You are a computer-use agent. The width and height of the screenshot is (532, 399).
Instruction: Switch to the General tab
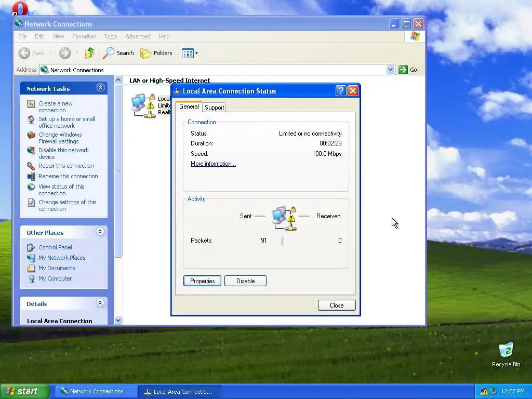[x=189, y=107]
